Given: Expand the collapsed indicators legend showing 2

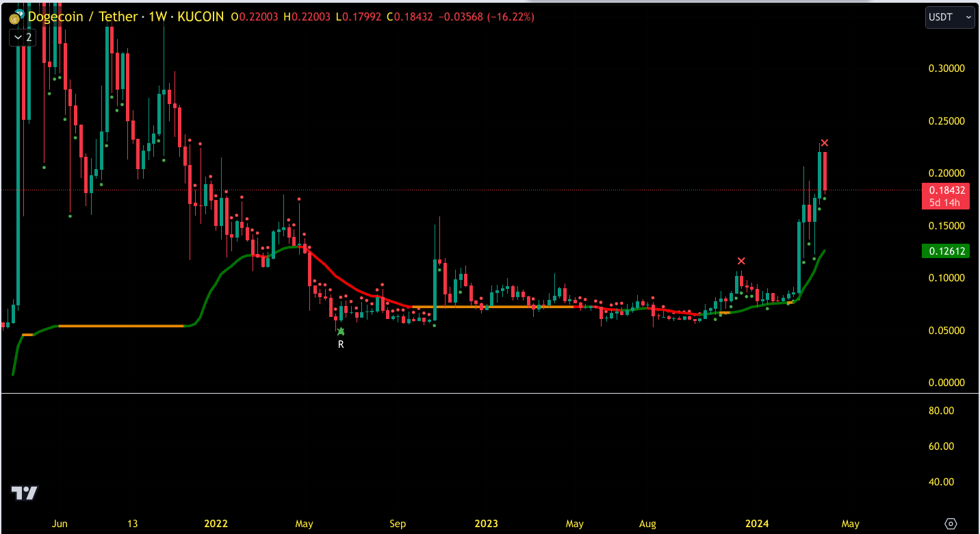Looking at the screenshot, I should click(21, 38).
